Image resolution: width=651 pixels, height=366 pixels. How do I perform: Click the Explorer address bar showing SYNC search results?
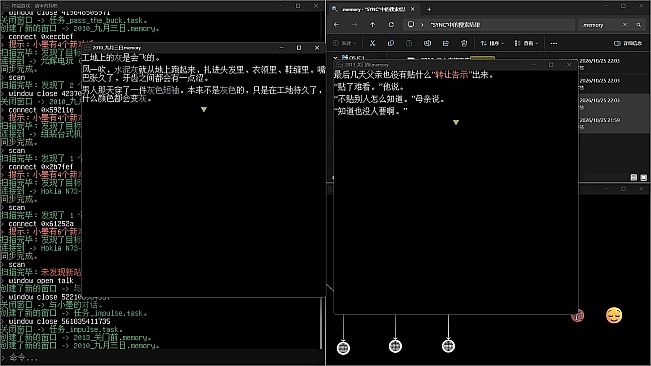point(488,25)
